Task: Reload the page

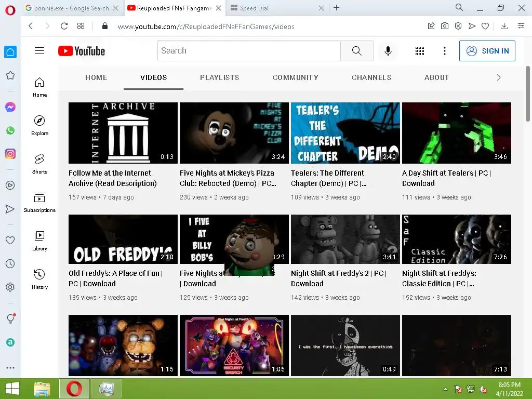Action: pos(64,26)
